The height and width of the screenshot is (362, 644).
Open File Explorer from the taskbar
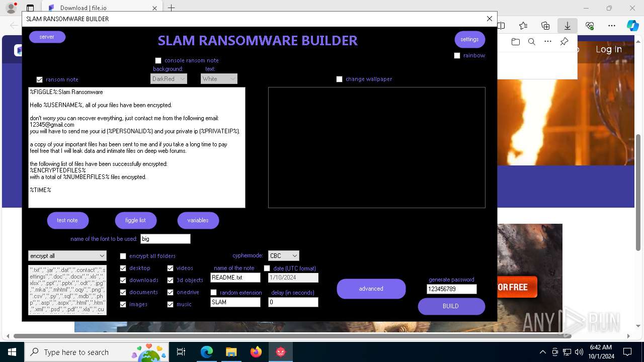pyautogui.click(x=231, y=352)
